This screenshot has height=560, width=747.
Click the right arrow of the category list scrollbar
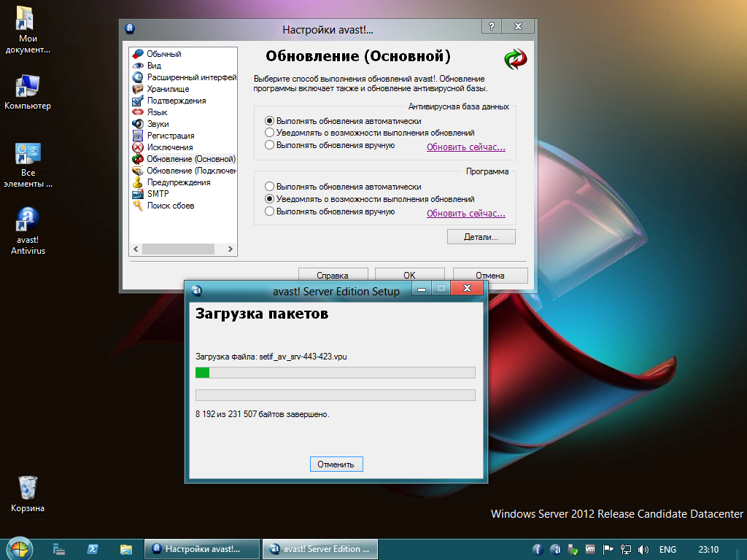pos(231,249)
